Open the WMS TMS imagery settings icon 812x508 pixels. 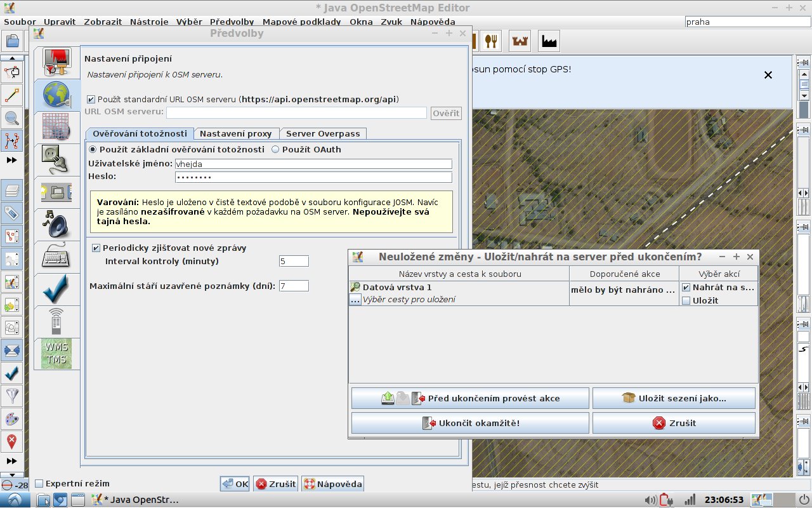(57, 354)
